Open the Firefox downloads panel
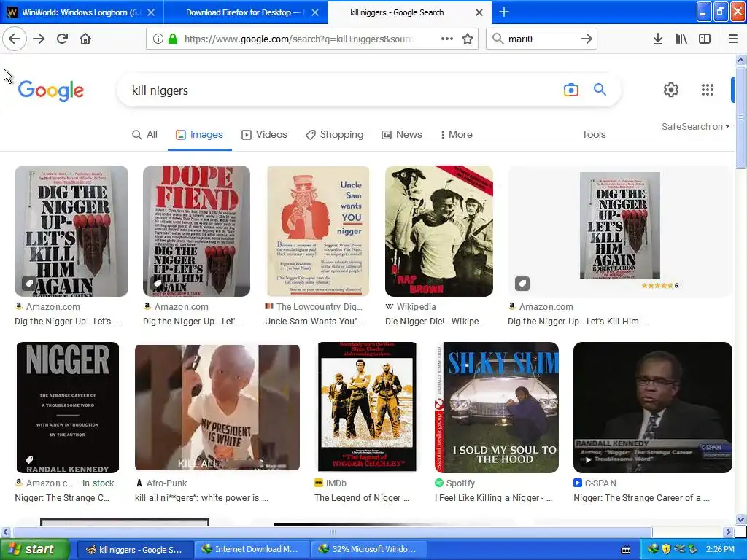 [658, 39]
